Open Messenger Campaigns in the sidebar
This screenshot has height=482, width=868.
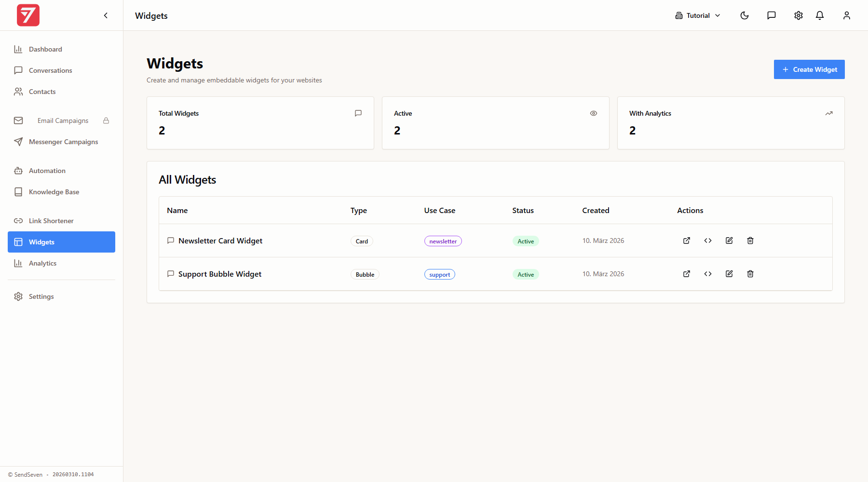pyautogui.click(x=61, y=142)
